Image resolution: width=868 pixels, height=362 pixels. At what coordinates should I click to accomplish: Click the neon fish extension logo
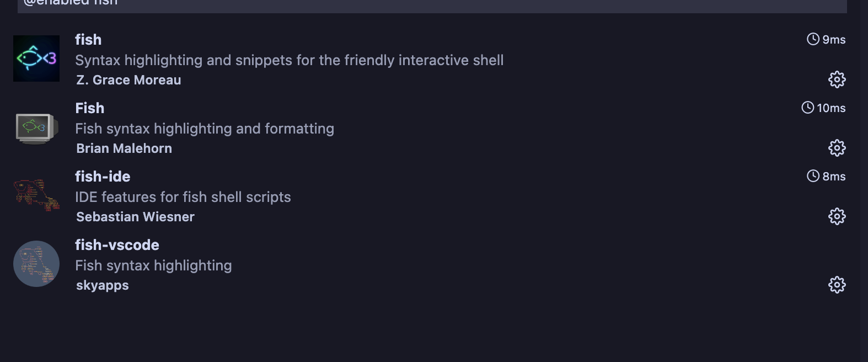coord(36,58)
